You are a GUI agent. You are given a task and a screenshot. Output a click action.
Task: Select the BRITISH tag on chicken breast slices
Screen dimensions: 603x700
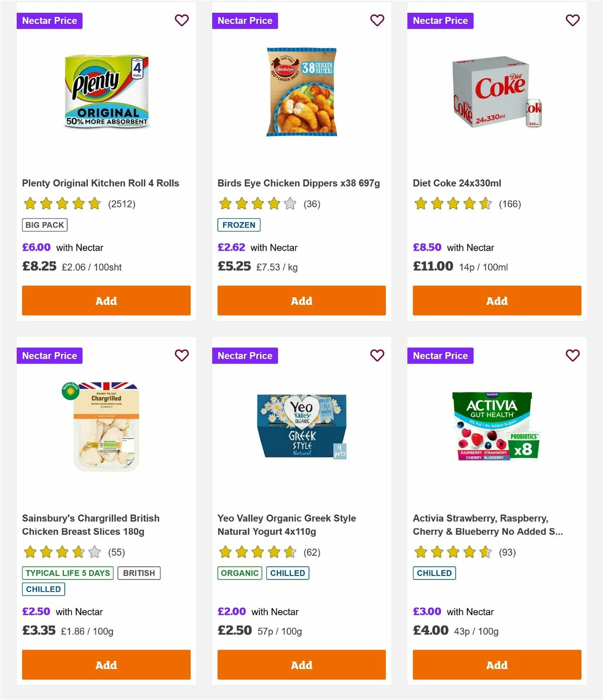[139, 572]
